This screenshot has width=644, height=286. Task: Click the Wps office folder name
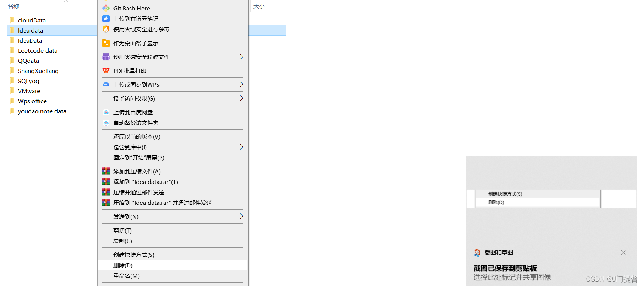click(x=32, y=101)
